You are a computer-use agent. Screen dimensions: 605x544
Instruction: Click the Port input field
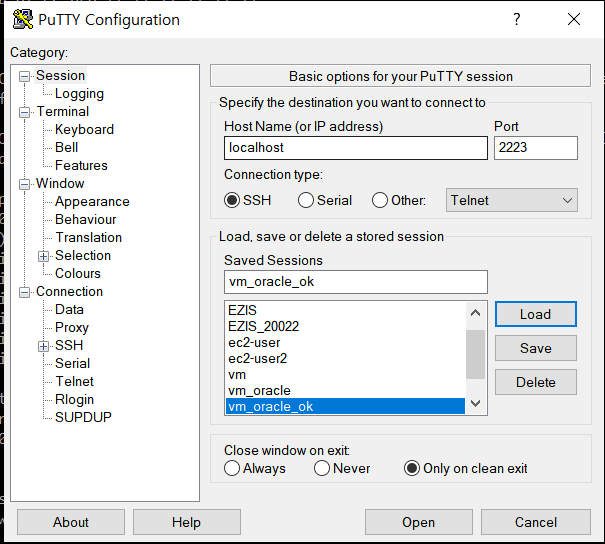click(x=536, y=148)
